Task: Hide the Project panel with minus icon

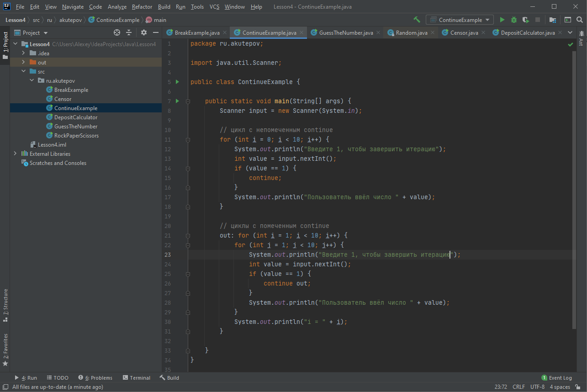Action: click(x=156, y=32)
